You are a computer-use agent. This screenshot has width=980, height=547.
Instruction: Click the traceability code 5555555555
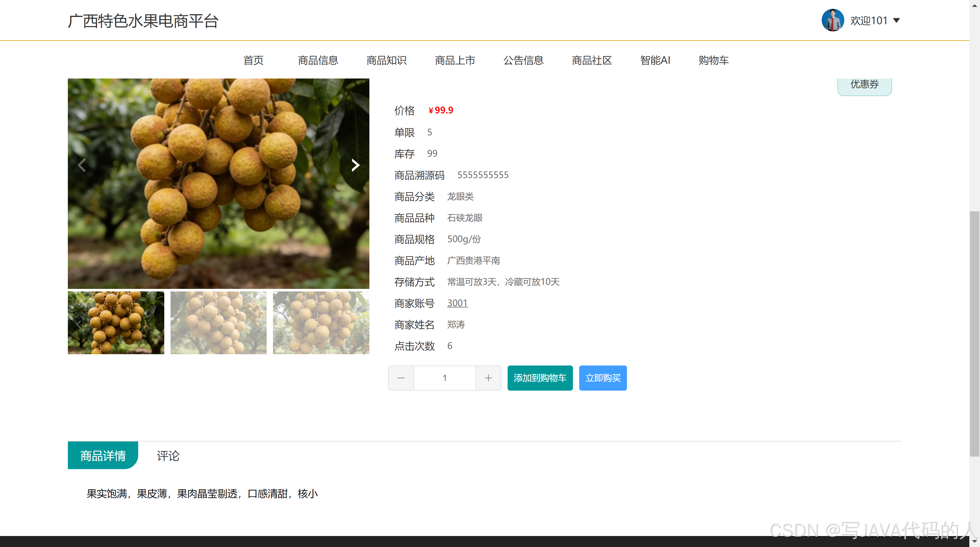483,175
